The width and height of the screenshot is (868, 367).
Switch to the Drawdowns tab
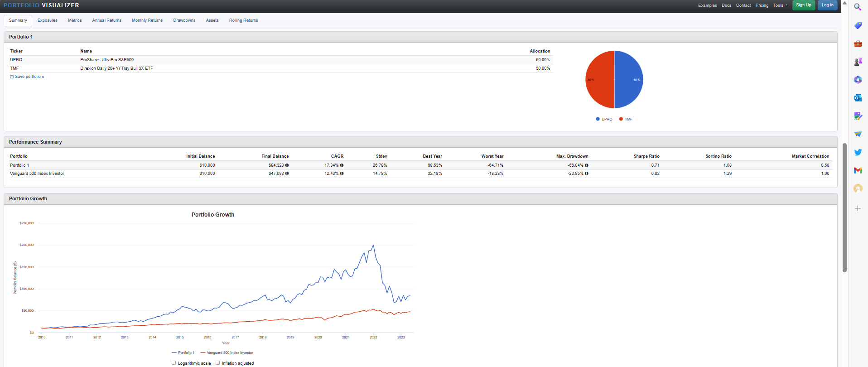pos(184,20)
